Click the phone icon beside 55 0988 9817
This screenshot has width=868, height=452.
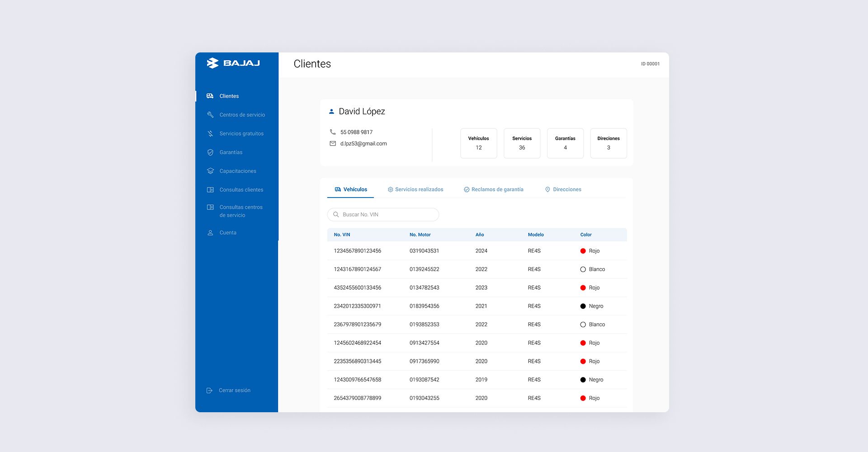[x=333, y=132]
